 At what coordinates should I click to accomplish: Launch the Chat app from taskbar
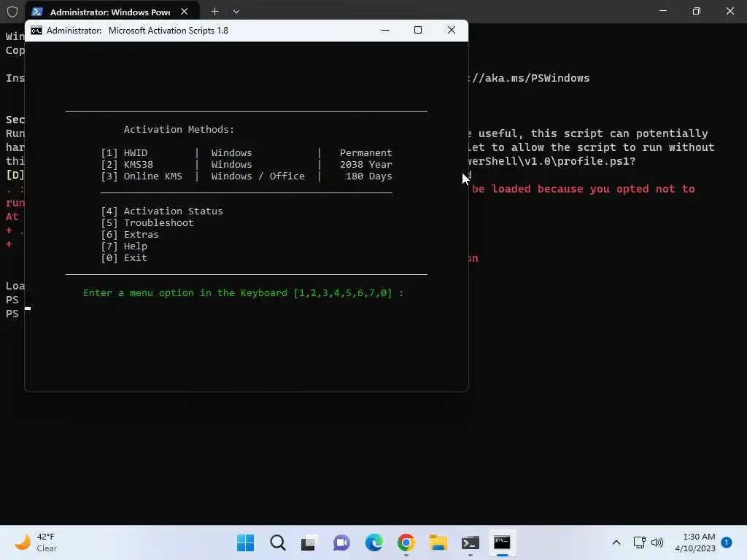click(x=341, y=542)
